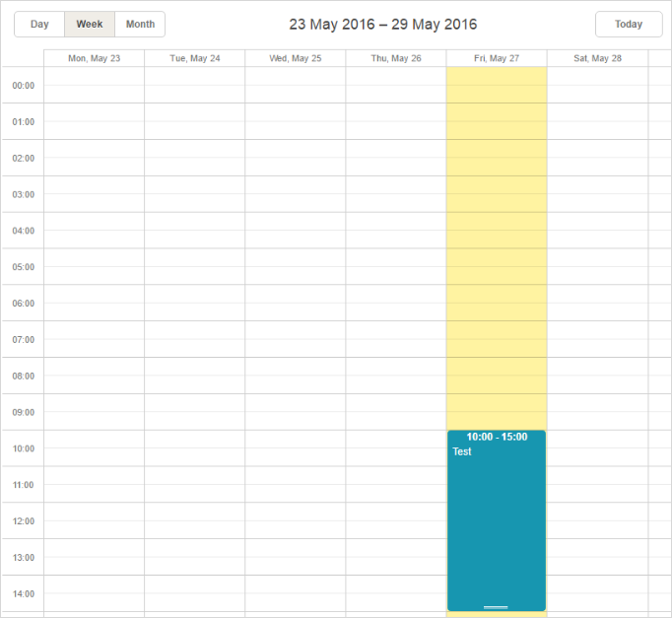The image size is (672, 618).
Task: Click the 00:00 time label
Action: coord(23,86)
